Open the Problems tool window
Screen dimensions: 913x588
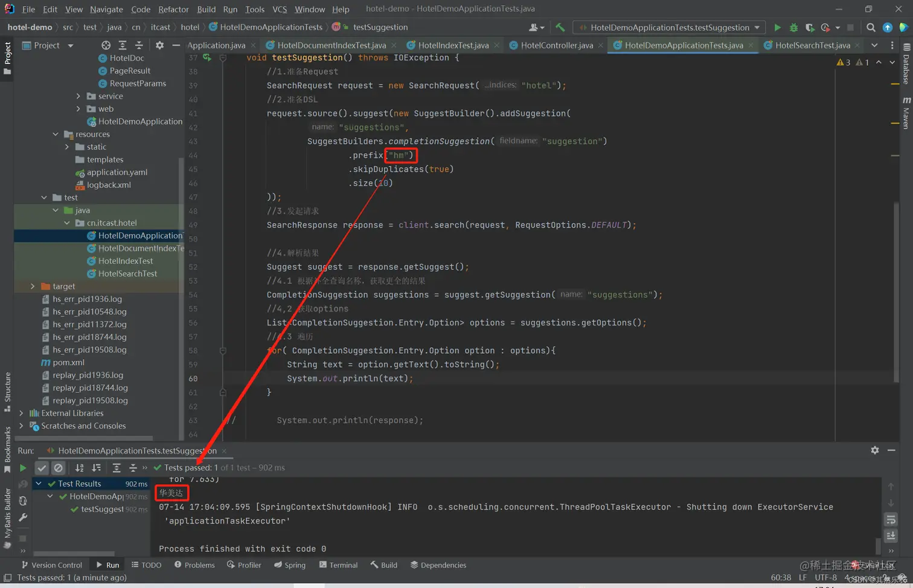(x=194, y=565)
